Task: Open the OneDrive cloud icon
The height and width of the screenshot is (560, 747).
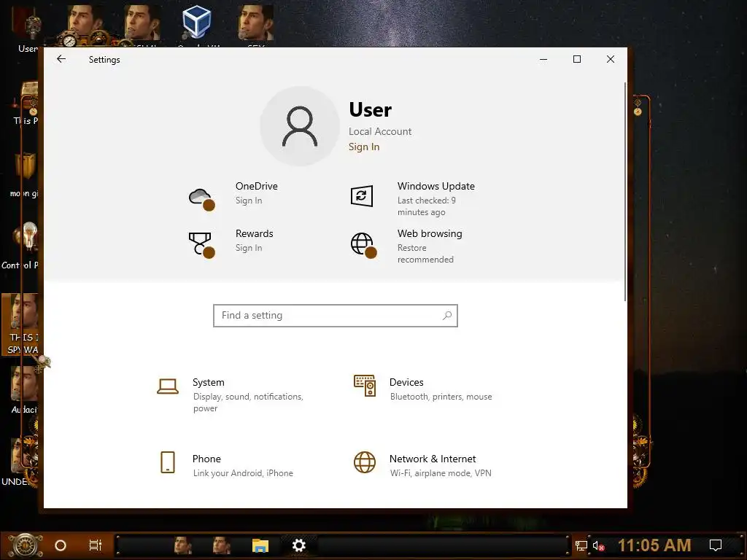Action: [201, 198]
